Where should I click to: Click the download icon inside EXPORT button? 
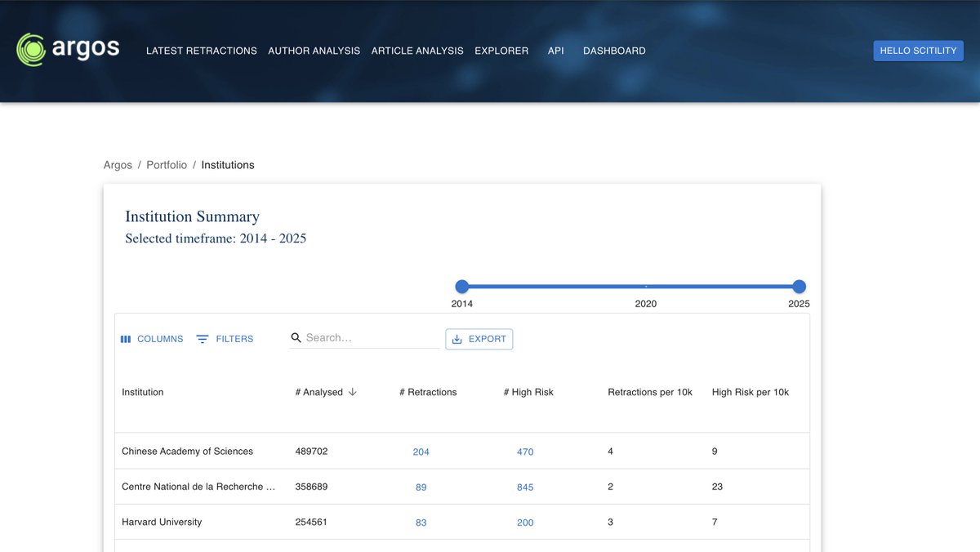(x=457, y=338)
